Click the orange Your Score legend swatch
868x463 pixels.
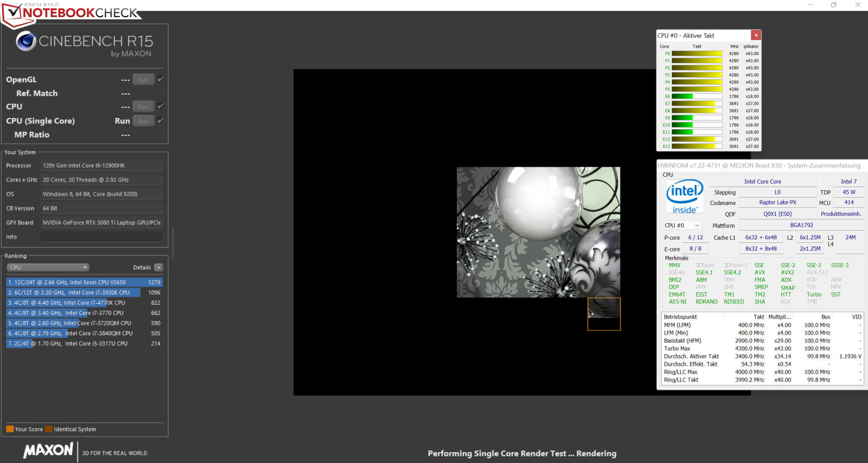click(x=9, y=429)
